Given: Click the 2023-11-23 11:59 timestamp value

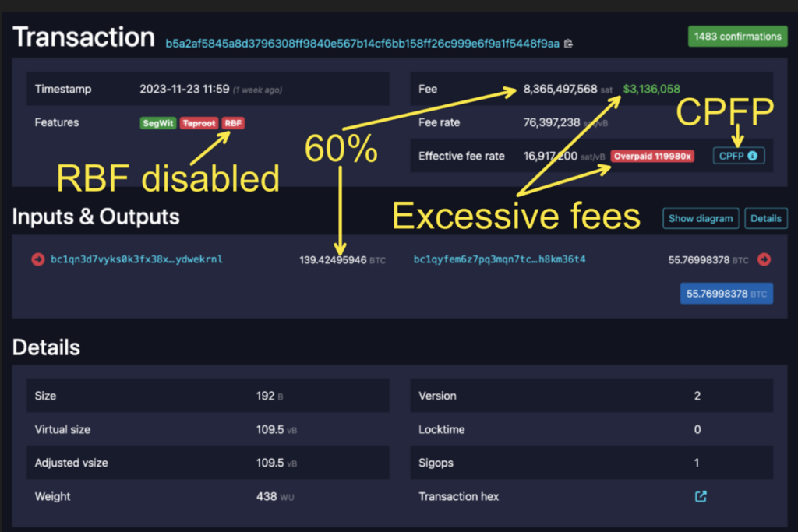Looking at the screenshot, I should (184, 90).
